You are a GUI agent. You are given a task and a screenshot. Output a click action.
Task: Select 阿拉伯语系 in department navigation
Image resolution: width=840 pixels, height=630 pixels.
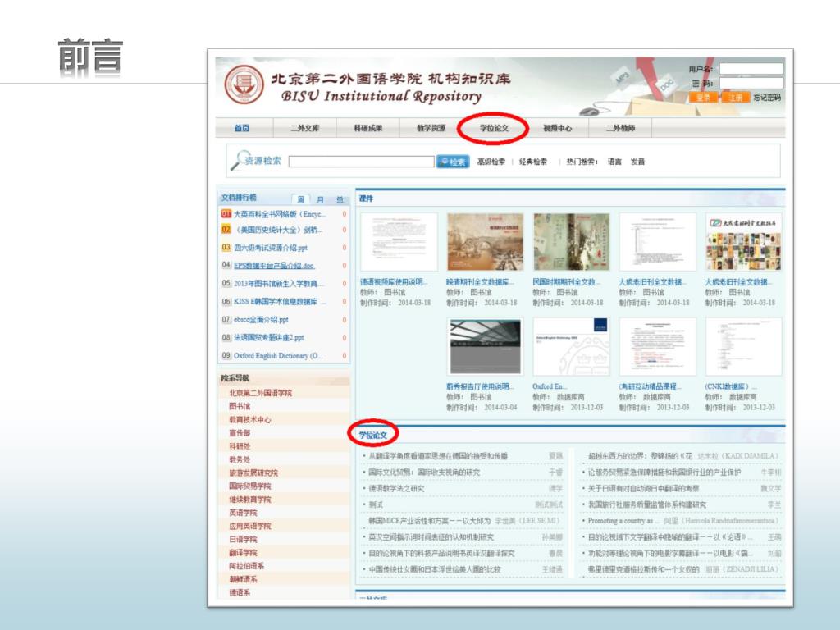click(246, 566)
